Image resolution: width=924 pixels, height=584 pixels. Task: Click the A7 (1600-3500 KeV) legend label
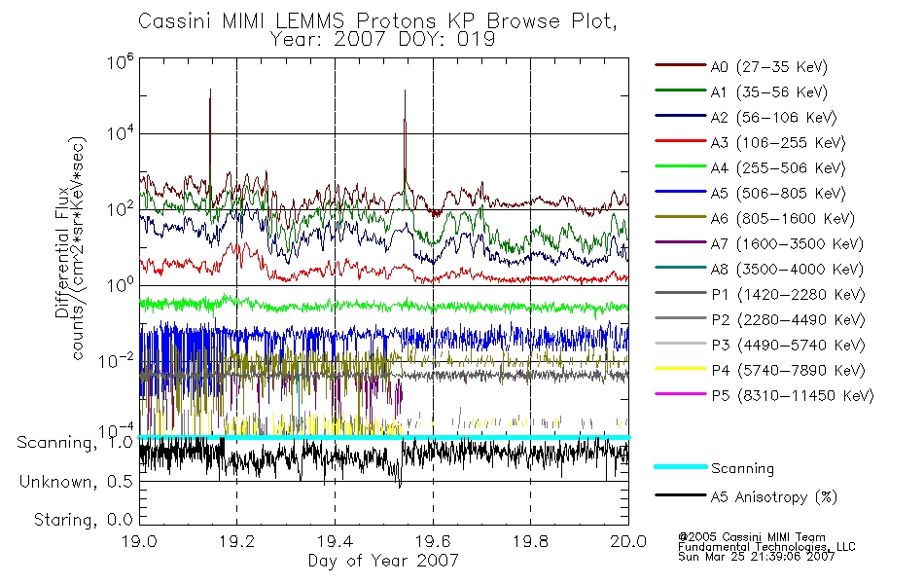pyautogui.click(x=787, y=243)
